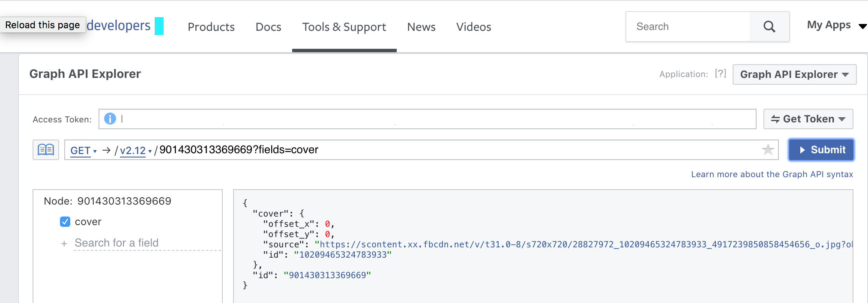Click the plus icon to add field
Viewport: 868px width, 303px height.
tap(64, 244)
